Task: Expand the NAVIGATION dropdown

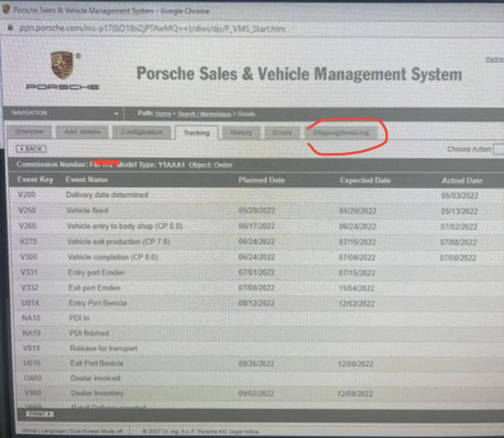Action: (116, 114)
